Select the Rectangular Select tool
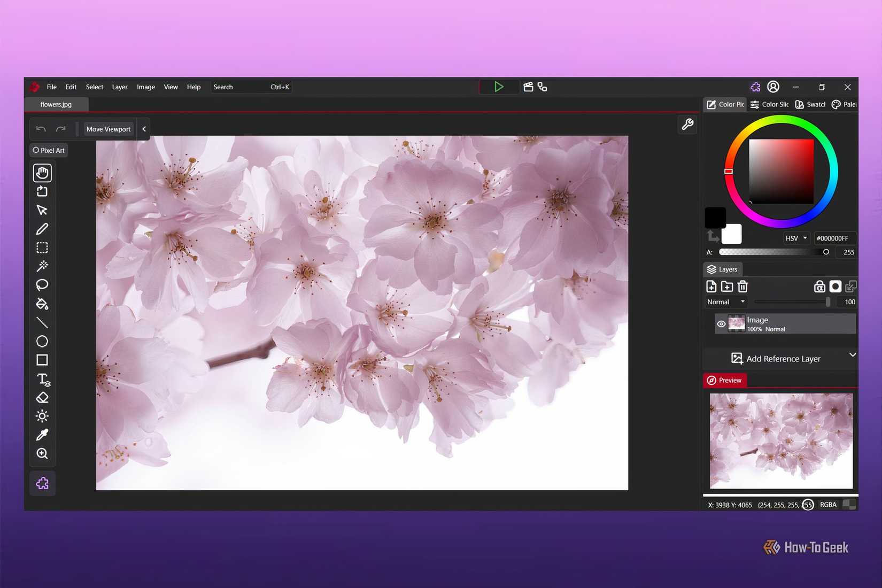This screenshot has height=588, width=882. coord(42,247)
